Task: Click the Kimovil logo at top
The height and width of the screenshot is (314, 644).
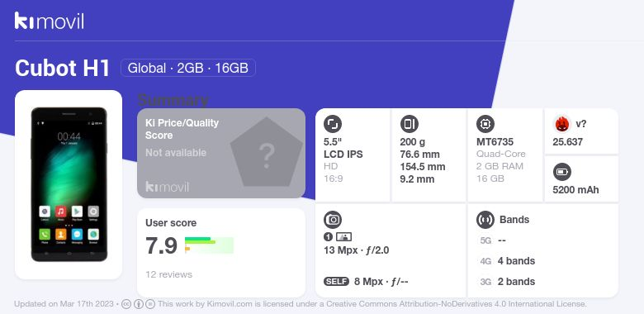Action: pos(50,21)
